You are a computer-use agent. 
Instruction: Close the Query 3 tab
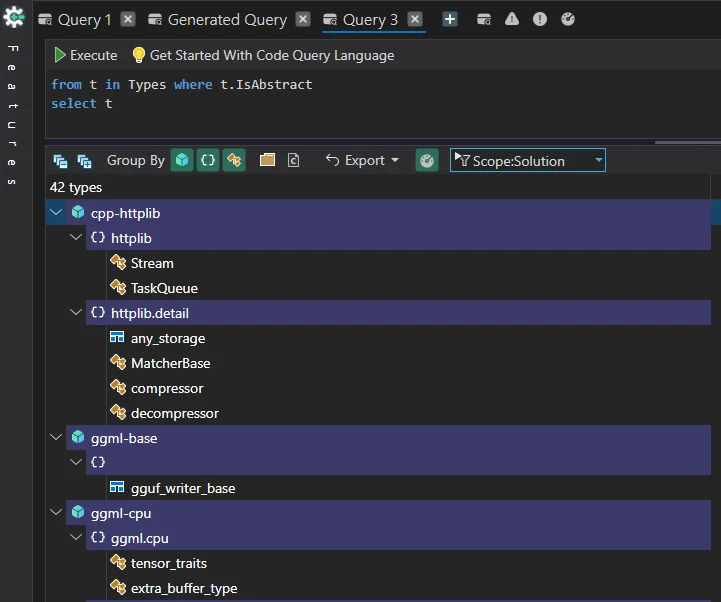coord(415,19)
